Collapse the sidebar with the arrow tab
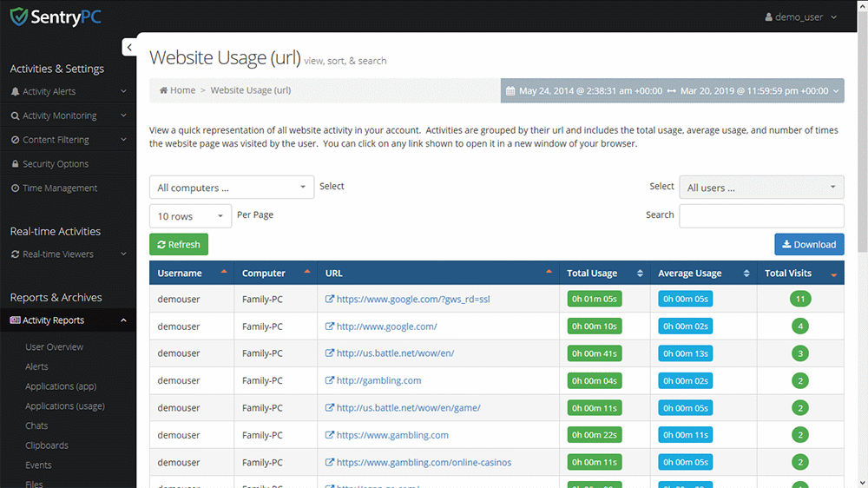The width and height of the screenshot is (868, 488). pos(129,48)
